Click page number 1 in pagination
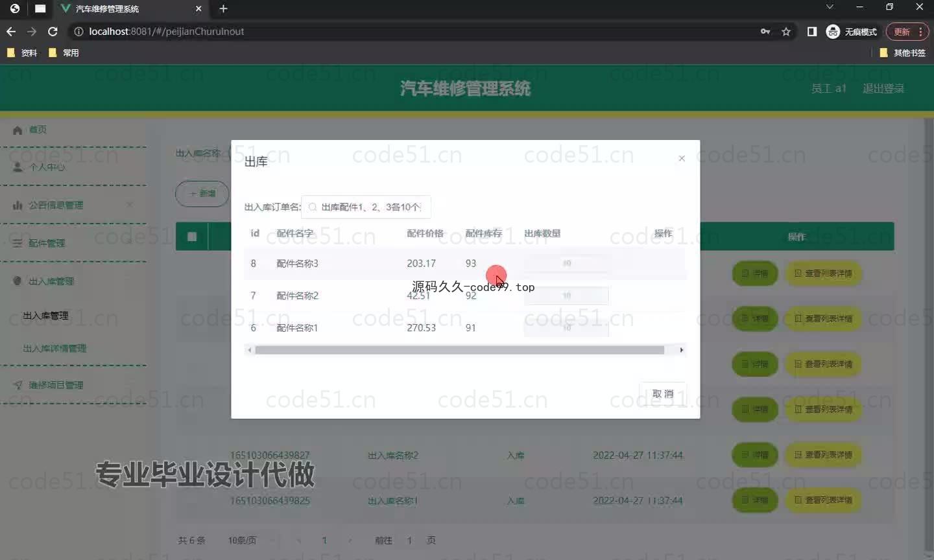 (324, 541)
